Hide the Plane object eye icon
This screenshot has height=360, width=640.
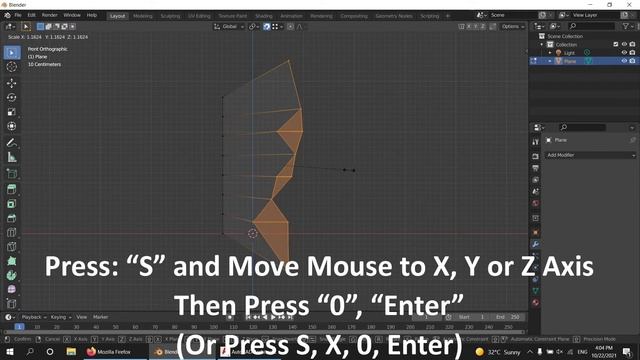624,61
